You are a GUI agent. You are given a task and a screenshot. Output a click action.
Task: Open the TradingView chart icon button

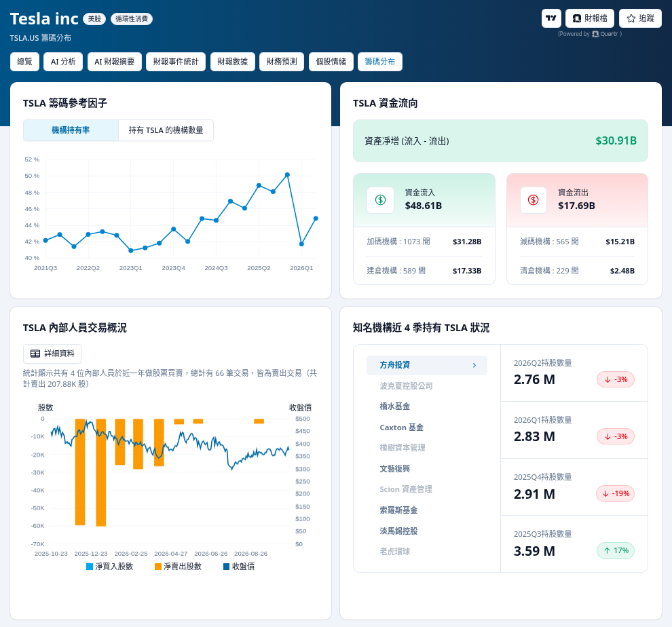point(551,18)
